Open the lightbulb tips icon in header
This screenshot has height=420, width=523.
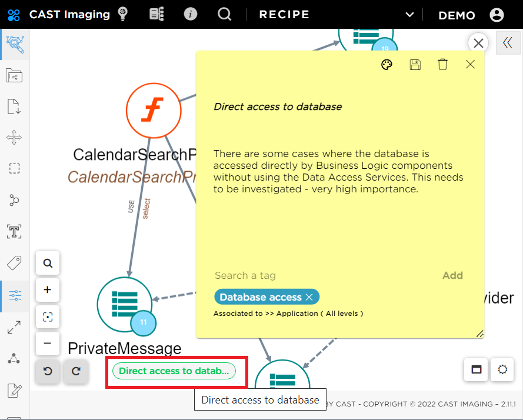(123, 14)
